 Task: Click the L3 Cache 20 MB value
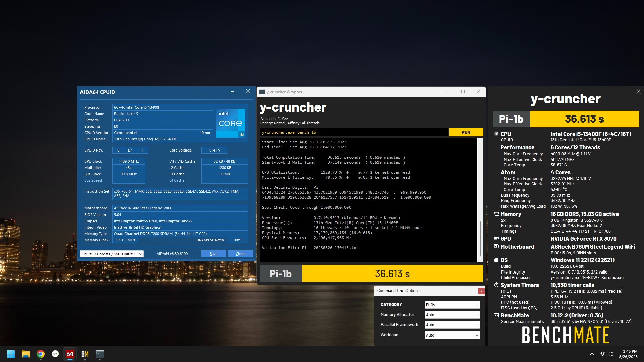224,174
